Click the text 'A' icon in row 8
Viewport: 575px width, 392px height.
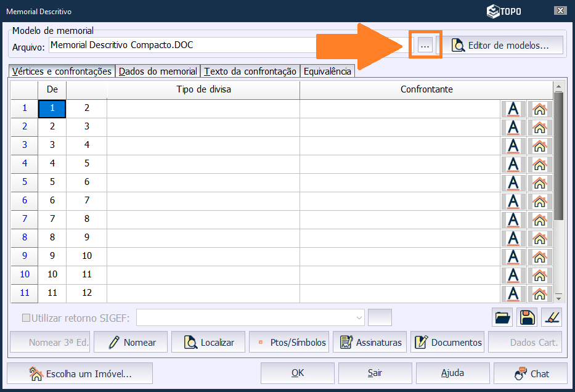pyautogui.click(x=513, y=238)
